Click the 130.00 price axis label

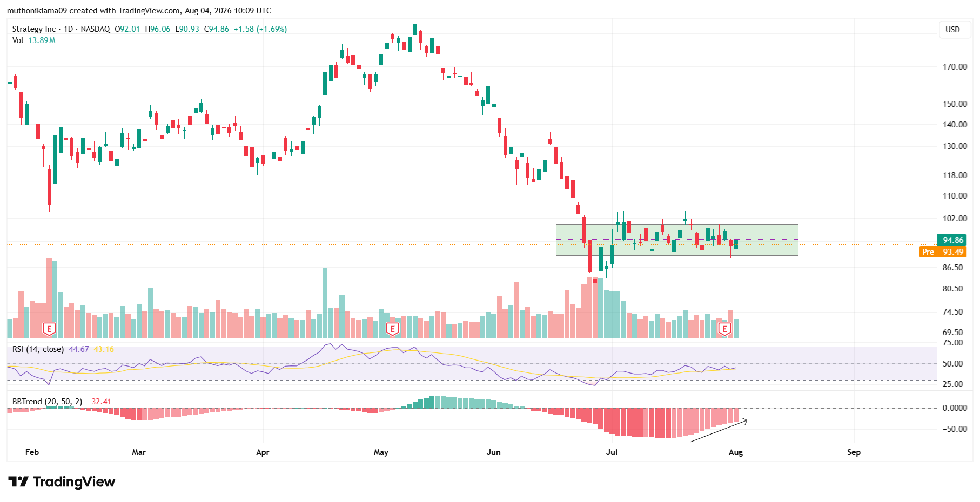955,146
